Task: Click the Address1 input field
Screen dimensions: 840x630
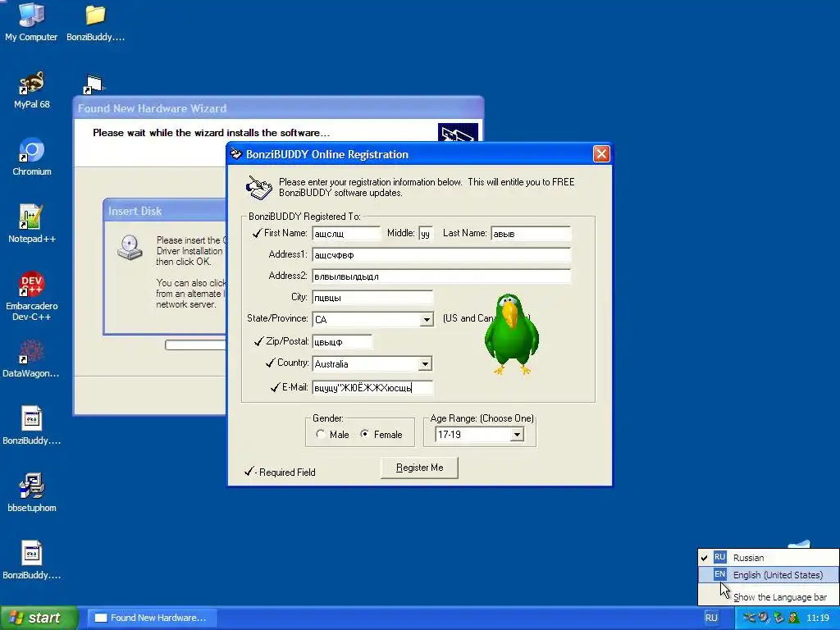Action: 441,255
